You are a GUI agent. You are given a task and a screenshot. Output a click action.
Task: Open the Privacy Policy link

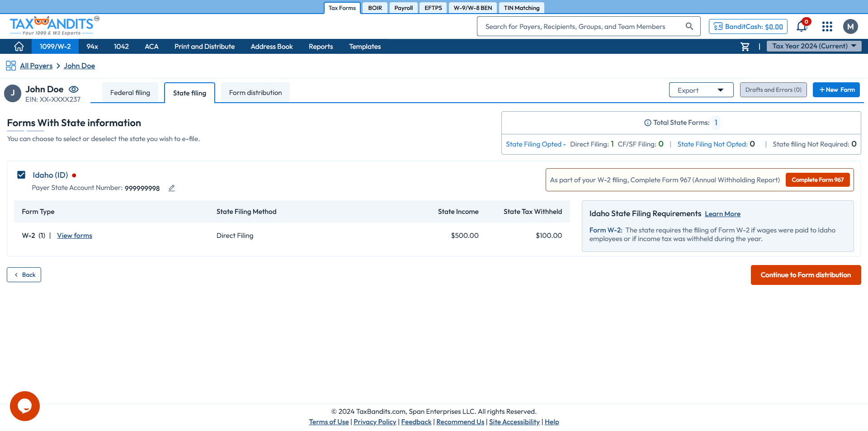click(375, 422)
